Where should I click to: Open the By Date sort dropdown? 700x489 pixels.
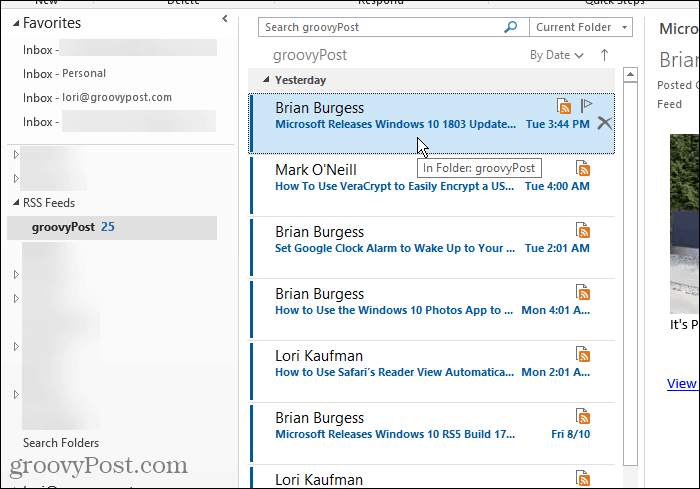[x=557, y=55]
